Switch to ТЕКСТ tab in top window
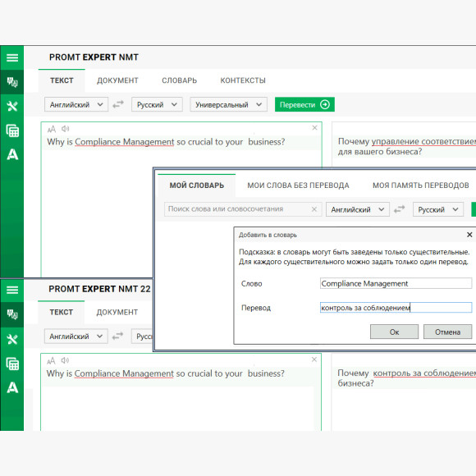 (62, 80)
